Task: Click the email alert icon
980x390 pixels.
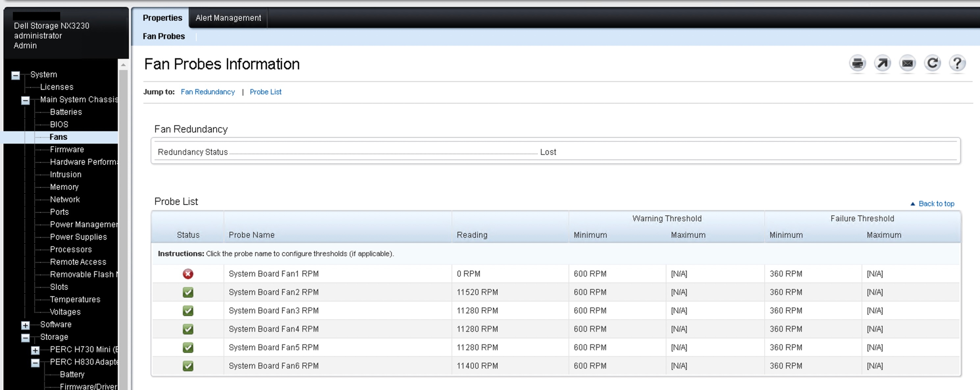Action: click(908, 63)
